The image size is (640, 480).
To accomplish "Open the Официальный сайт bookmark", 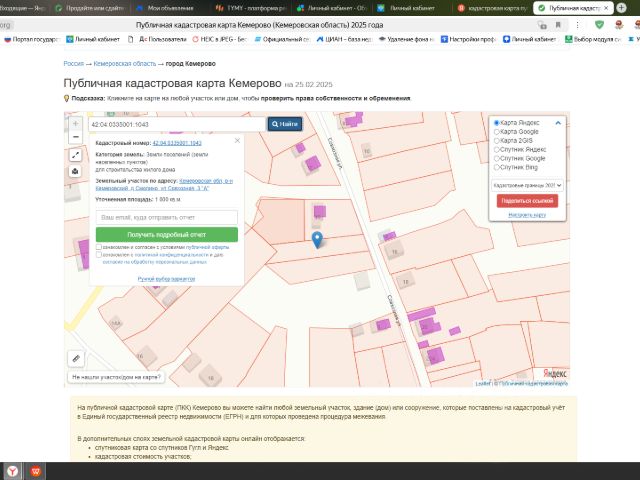I will [x=282, y=39].
